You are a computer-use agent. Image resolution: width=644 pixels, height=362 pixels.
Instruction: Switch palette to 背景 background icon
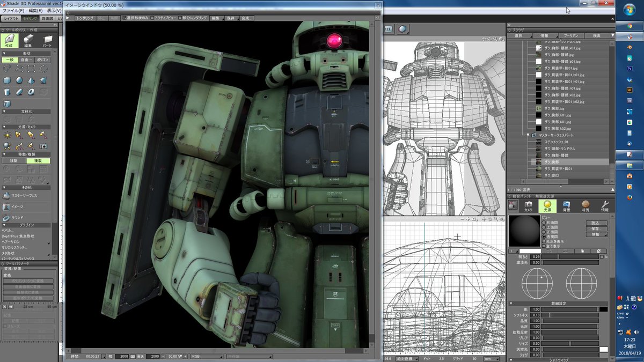coord(566,206)
